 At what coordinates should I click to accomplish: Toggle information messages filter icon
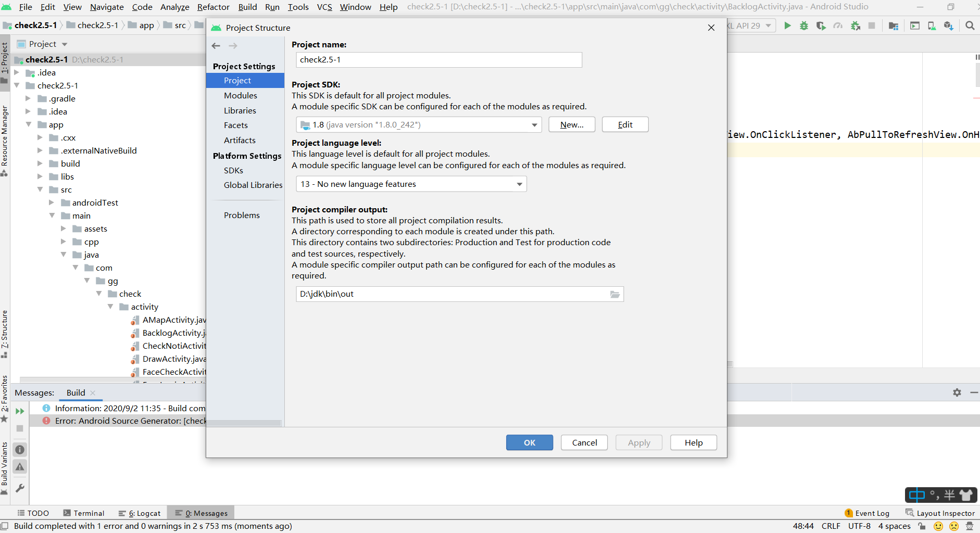[x=20, y=450]
